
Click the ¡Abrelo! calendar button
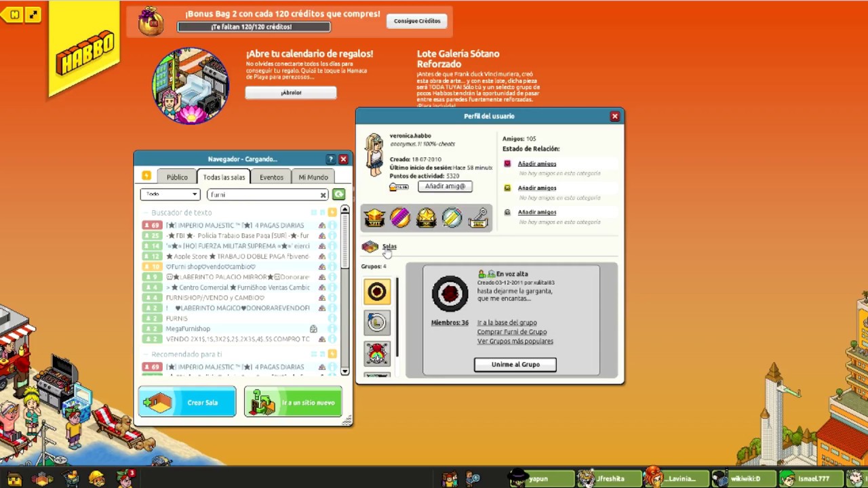point(291,93)
